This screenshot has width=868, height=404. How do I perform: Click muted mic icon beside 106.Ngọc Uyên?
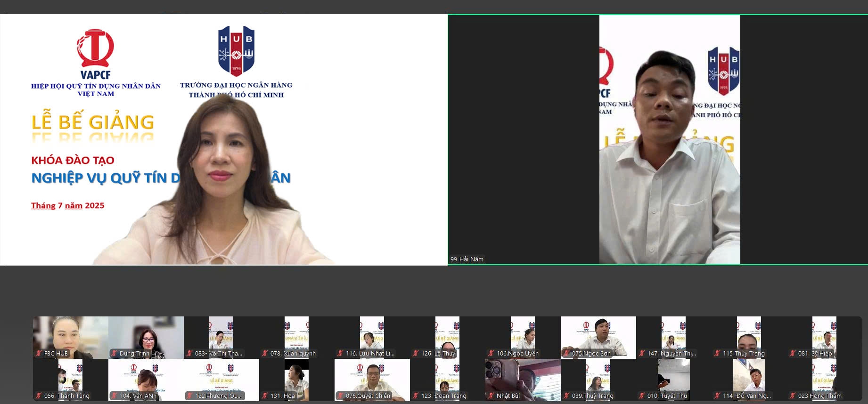(x=491, y=353)
